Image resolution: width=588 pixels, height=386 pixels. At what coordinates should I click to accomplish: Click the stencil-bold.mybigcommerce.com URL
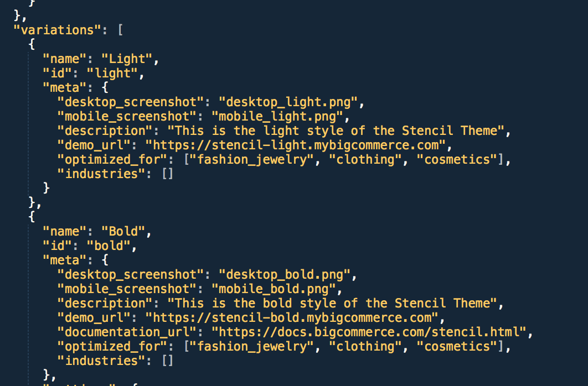(291, 318)
